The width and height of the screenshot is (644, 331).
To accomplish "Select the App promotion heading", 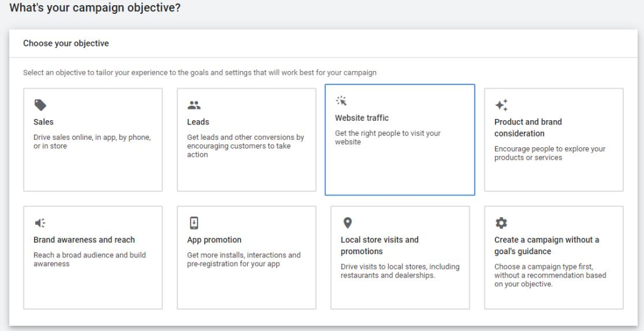I will pyautogui.click(x=214, y=240).
